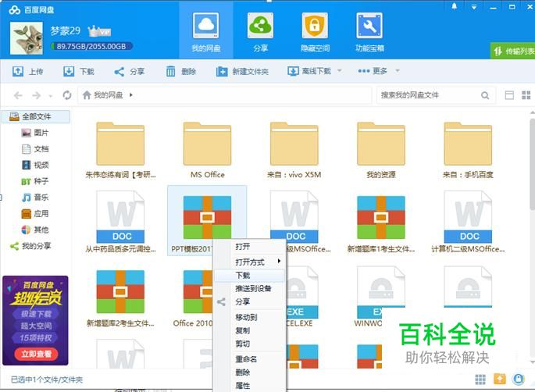Image resolution: width=535 pixels, height=392 pixels.
Task: Click the 分享 share toolbar button
Action: [130, 71]
